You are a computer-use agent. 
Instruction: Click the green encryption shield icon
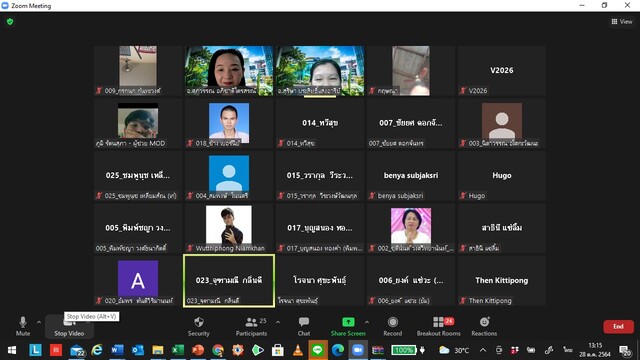coord(10,22)
